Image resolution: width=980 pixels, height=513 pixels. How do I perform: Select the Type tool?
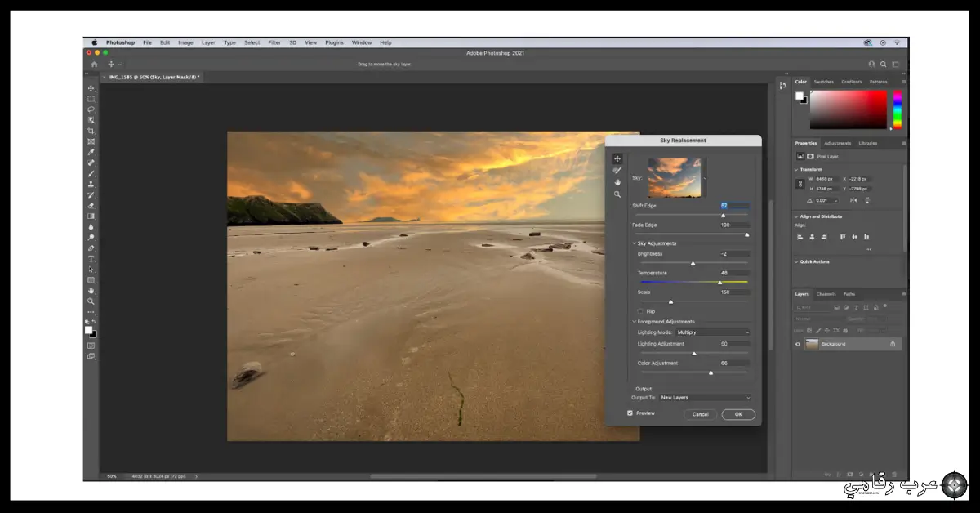point(91,258)
